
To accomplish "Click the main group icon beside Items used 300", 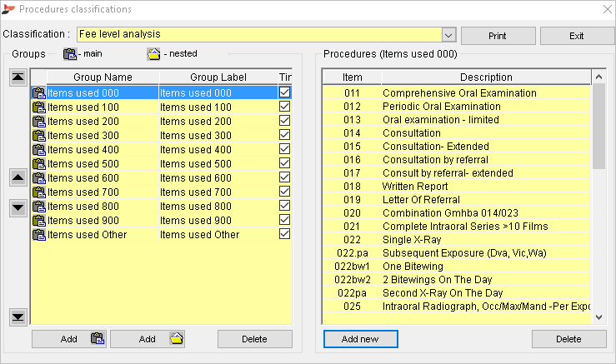I will 39,136.
